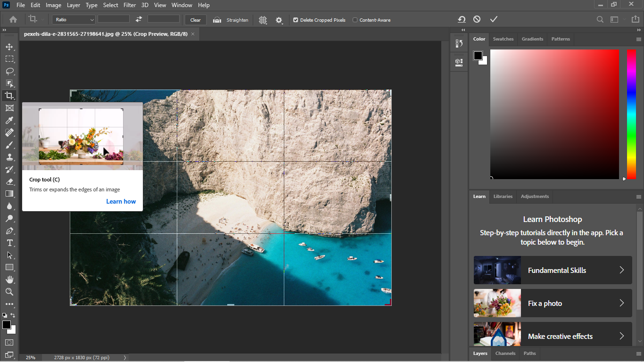Cancel the current crop operation
This screenshot has width=644, height=362.
pyautogui.click(x=477, y=19)
